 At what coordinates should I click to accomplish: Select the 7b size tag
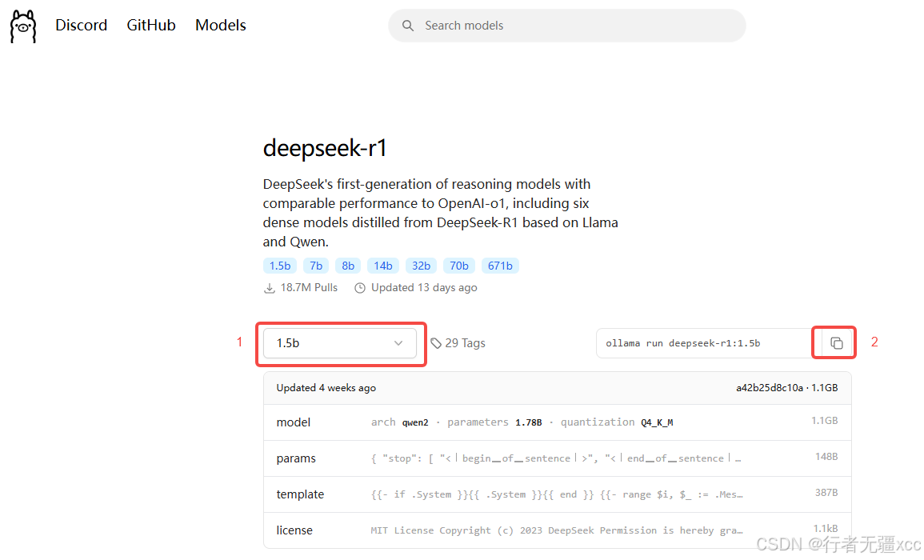tap(316, 266)
